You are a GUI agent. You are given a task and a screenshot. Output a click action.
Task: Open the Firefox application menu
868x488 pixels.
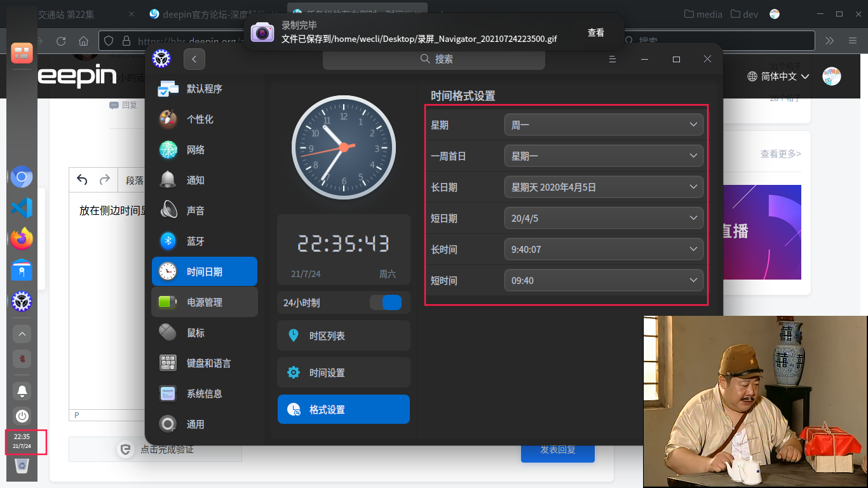[x=852, y=41]
